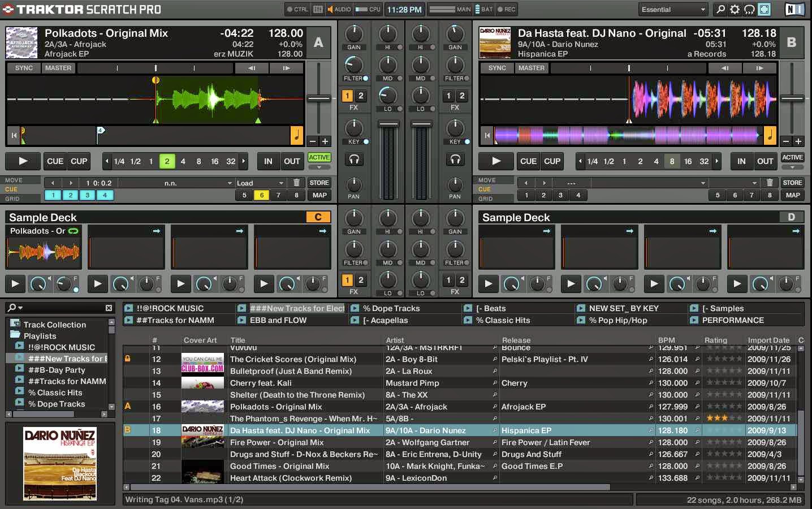Image resolution: width=812 pixels, height=509 pixels.
Task: Click Dario Nunez cover art preview
Action: tap(60, 464)
